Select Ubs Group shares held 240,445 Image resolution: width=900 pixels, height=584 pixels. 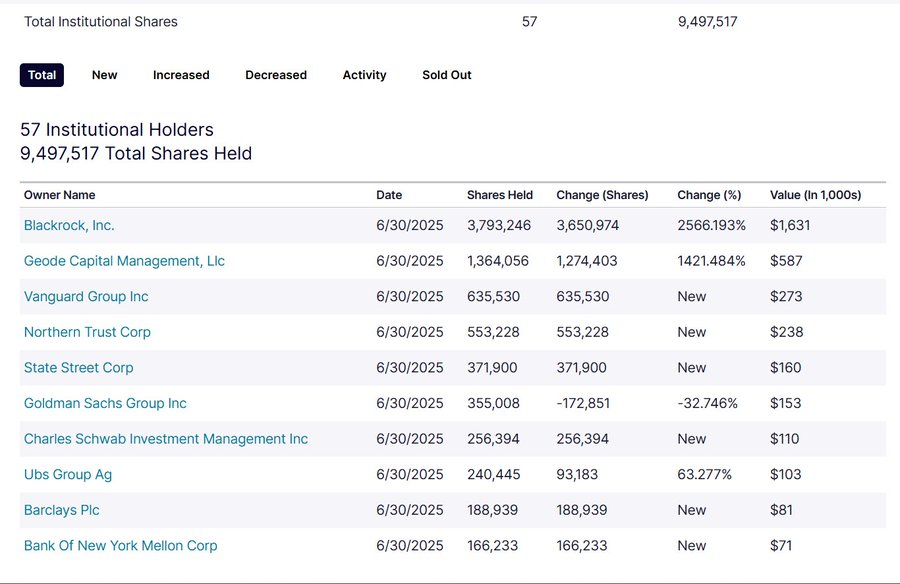tap(494, 474)
